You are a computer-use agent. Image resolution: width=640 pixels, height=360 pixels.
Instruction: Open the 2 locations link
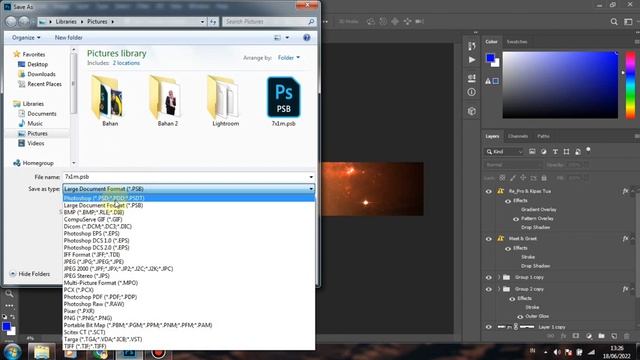click(x=126, y=63)
